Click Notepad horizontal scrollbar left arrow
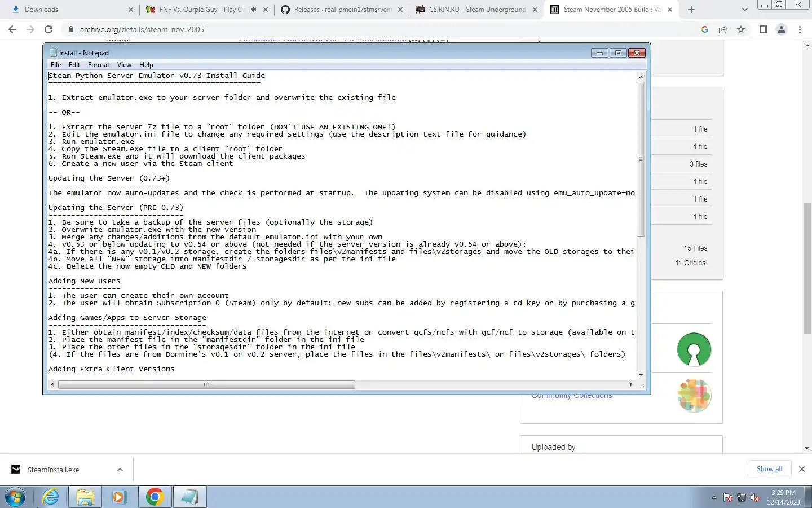812x508 pixels. coord(52,384)
